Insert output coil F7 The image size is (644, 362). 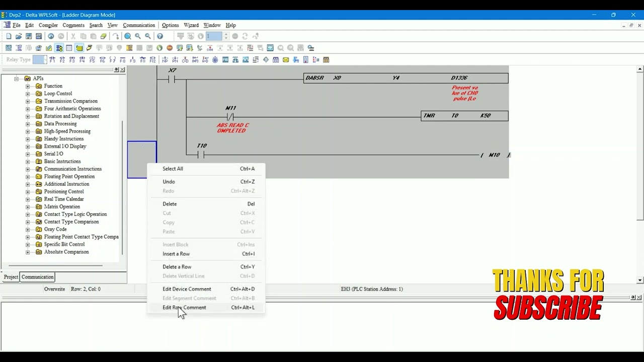pos(113,60)
